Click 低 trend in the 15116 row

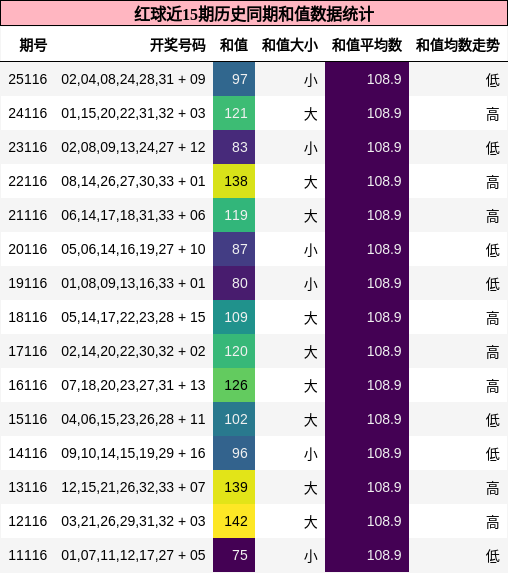tap(493, 420)
